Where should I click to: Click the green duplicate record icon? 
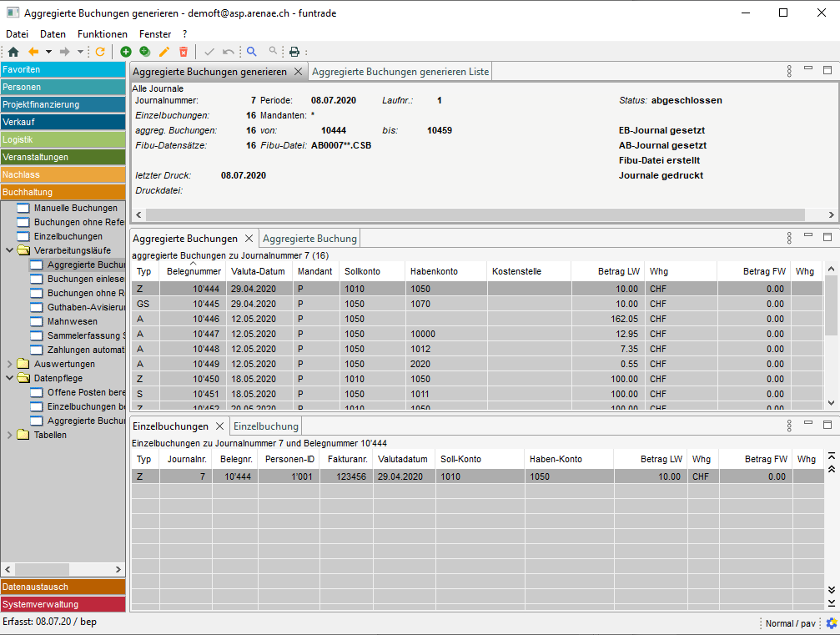tap(145, 52)
